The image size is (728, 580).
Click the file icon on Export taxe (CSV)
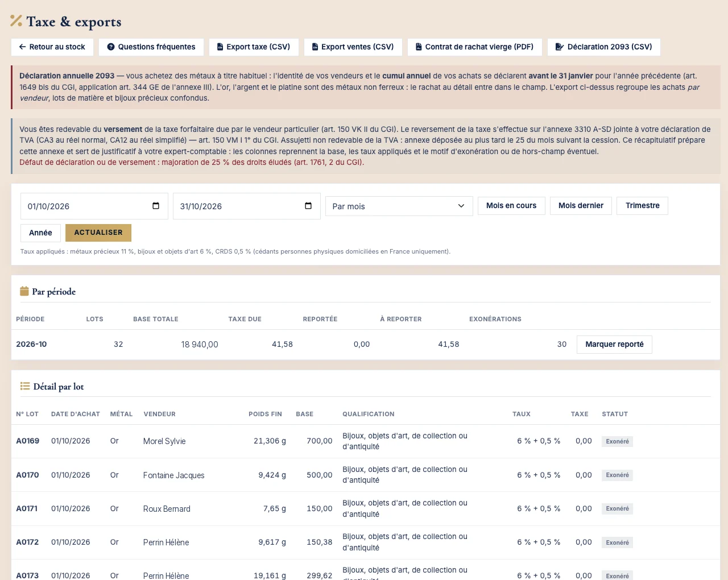(x=220, y=47)
